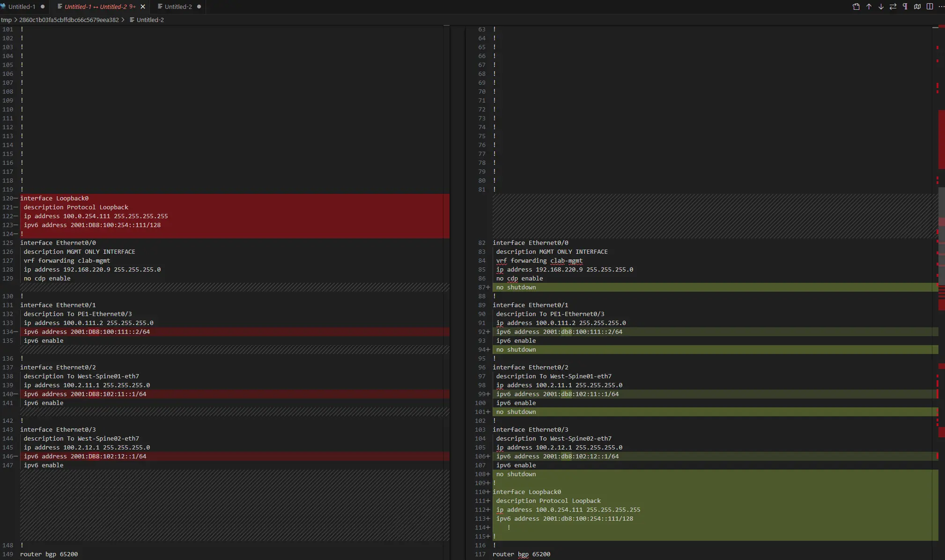The height and width of the screenshot is (560, 945).
Task: Click the tmp breadcrumb segment
Action: click(6, 20)
